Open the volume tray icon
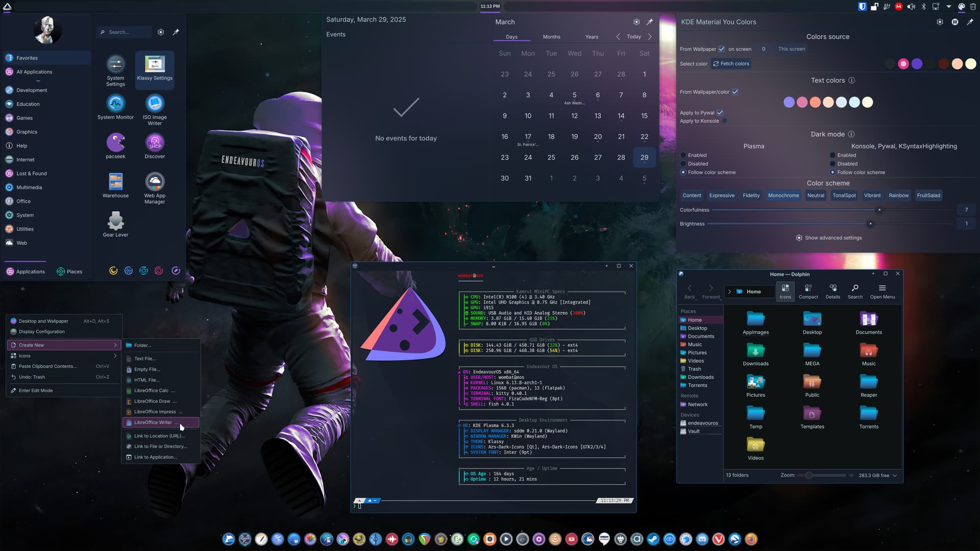980x551 pixels. (x=911, y=7)
